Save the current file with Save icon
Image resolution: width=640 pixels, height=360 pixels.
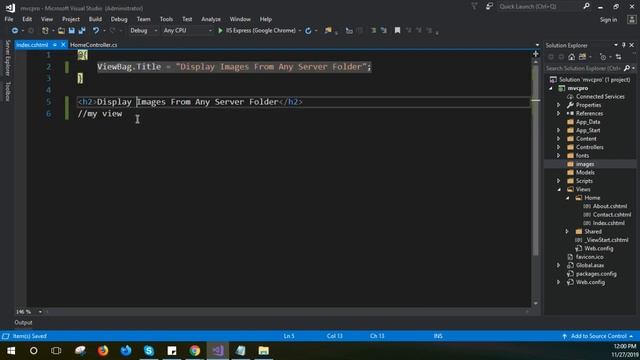tap(71, 31)
